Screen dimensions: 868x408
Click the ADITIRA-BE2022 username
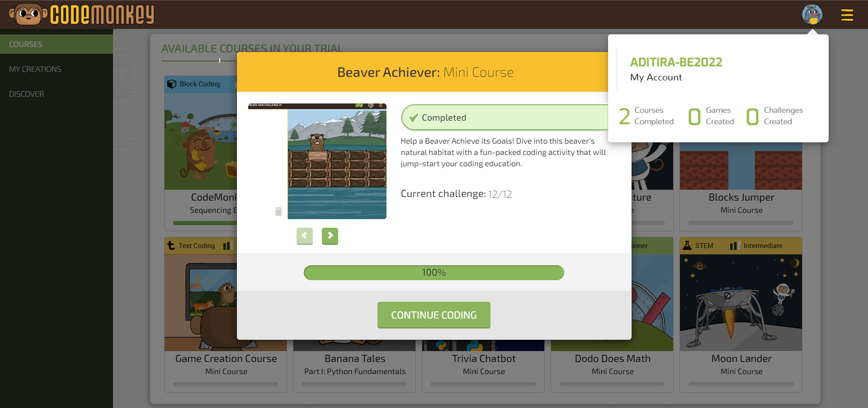676,62
